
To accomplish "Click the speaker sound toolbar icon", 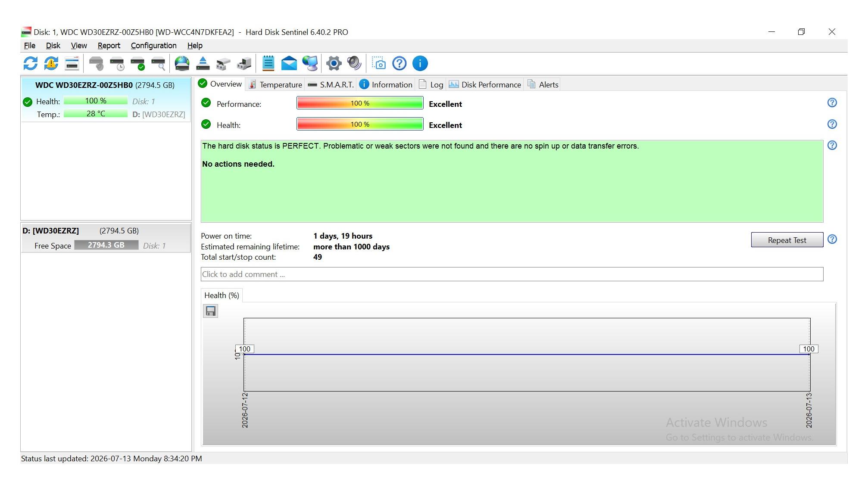I will (x=354, y=63).
